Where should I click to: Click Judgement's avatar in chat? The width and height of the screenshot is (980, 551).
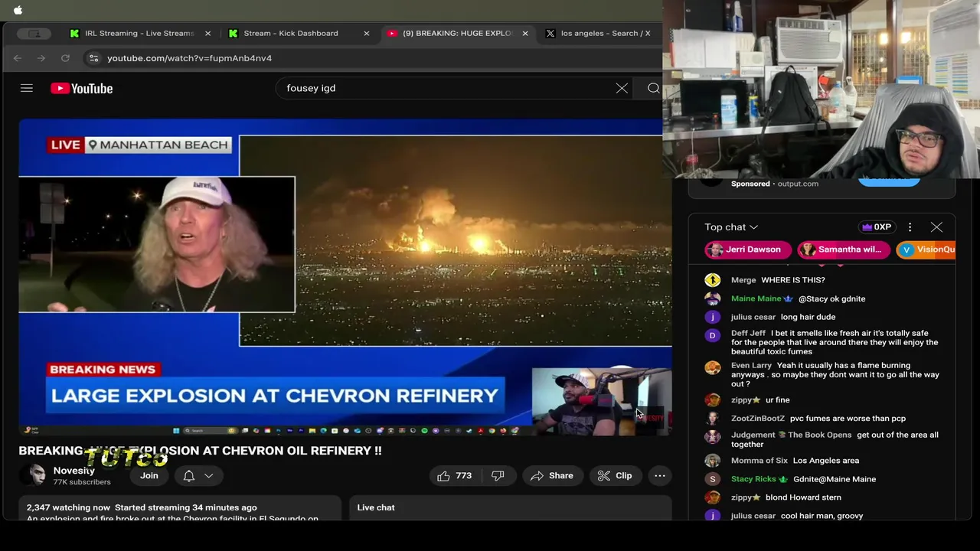pyautogui.click(x=713, y=437)
